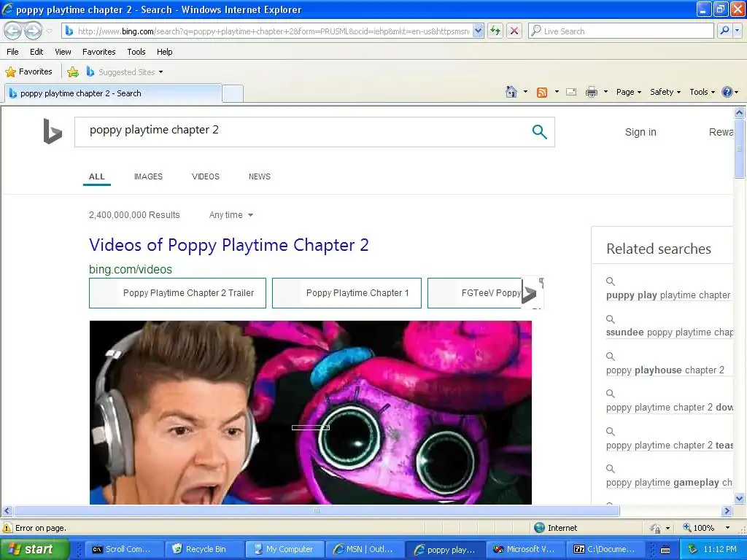Screen dimensions: 747x560
Task: Open the Tools menu in menu bar
Action: 136,52
